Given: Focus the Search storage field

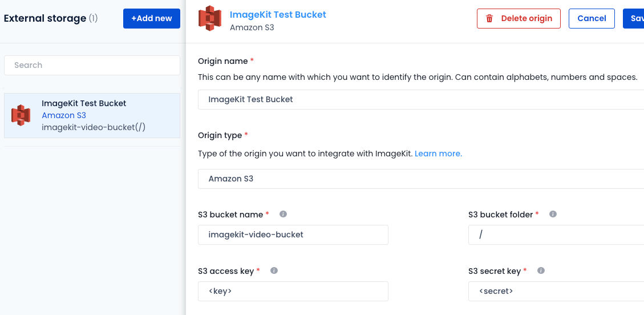Looking at the screenshot, I should (92, 65).
